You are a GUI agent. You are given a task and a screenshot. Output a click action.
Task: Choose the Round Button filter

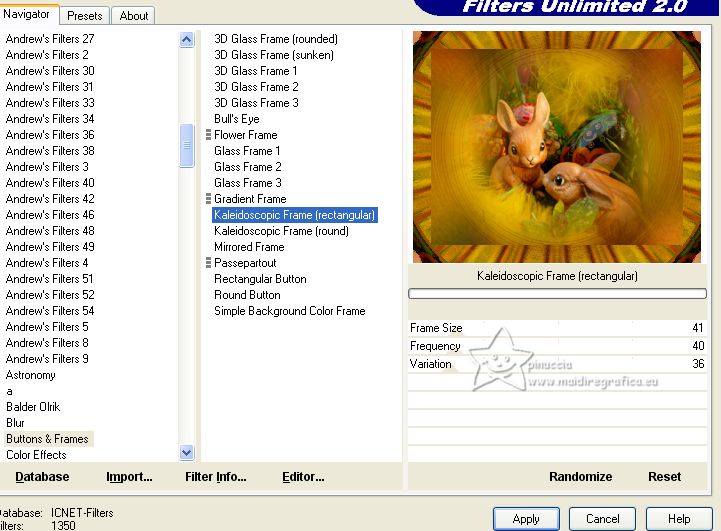point(247,295)
